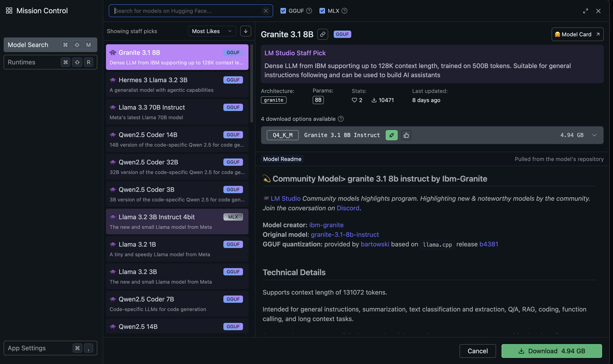This screenshot has width=613, height=364.
Task: Click the MLX help question mark icon
Action: coord(344,11)
